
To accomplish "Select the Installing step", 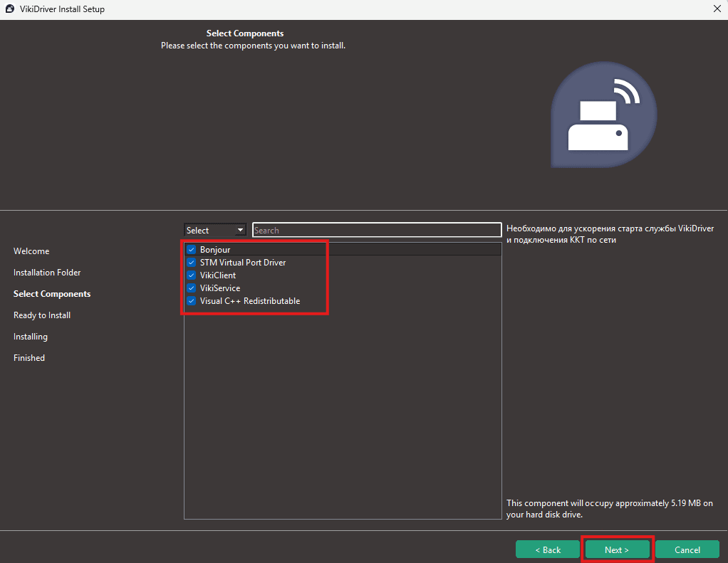I will click(x=30, y=336).
